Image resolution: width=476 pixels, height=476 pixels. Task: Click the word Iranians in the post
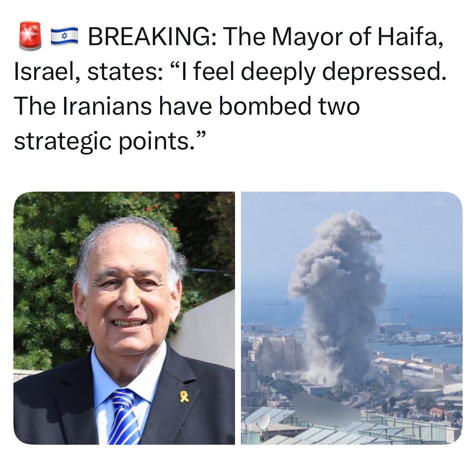point(107,106)
